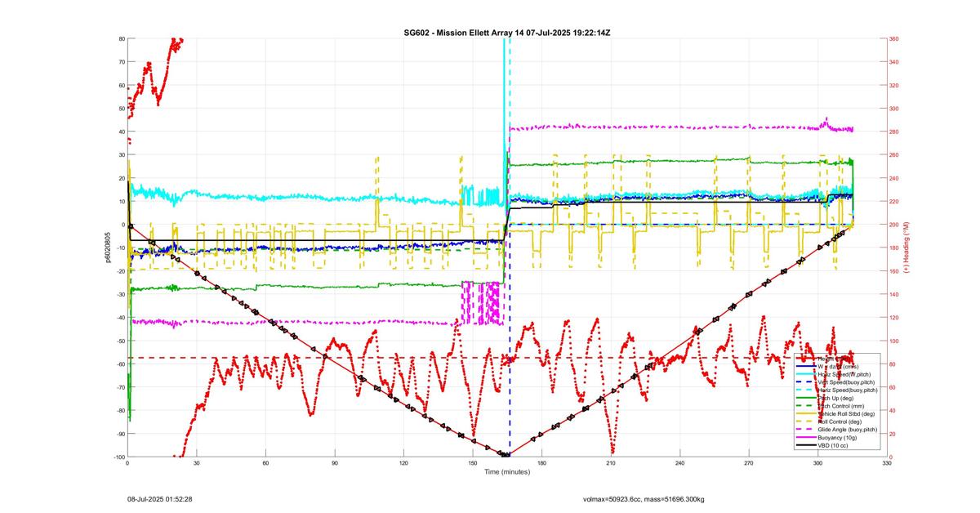Click the x-axis tick label '150'
This screenshot has height=513, width=980.
pyautogui.click(x=473, y=463)
